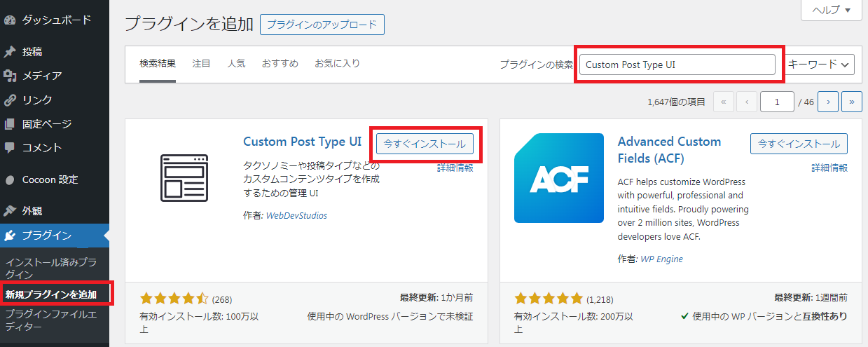Switch to the 人気 tab
This screenshot has height=347, width=868.
[x=237, y=64]
